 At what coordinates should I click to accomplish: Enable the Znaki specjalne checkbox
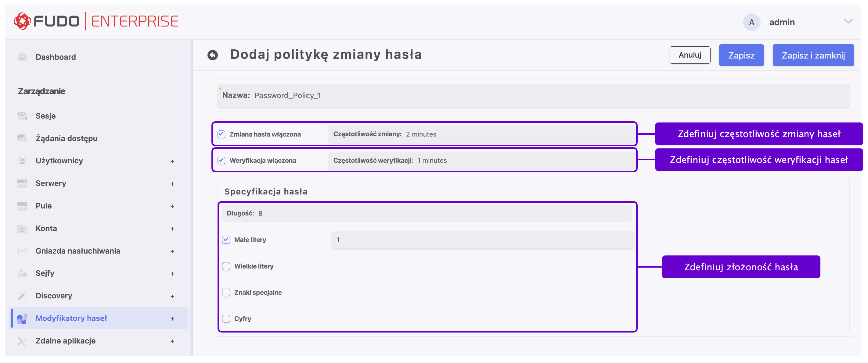(x=226, y=292)
